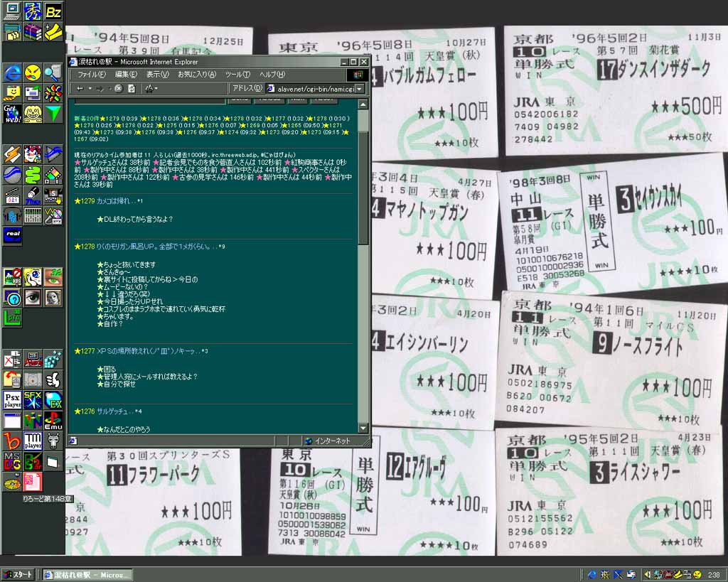Open the green downward triangle icon
728x582 pixels.
[53, 114]
